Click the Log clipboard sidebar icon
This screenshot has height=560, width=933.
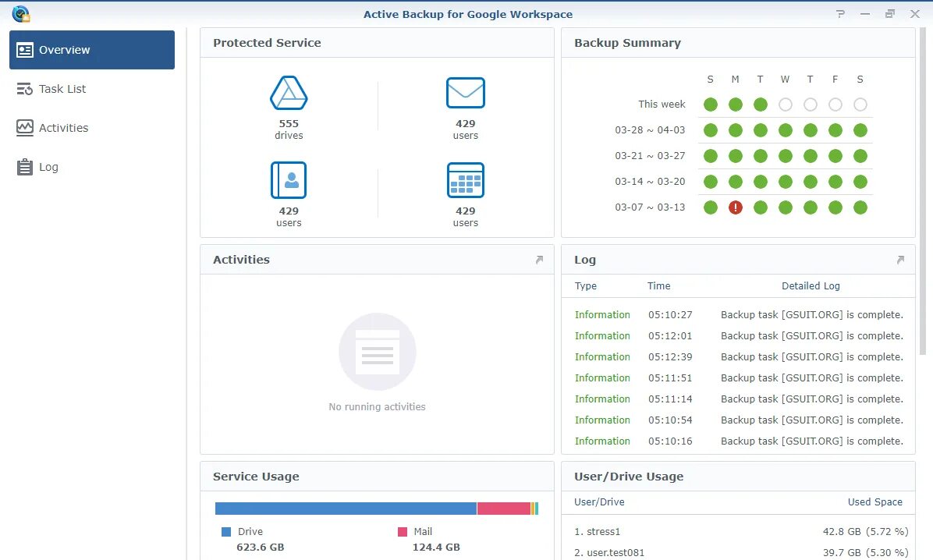pyautogui.click(x=24, y=167)
